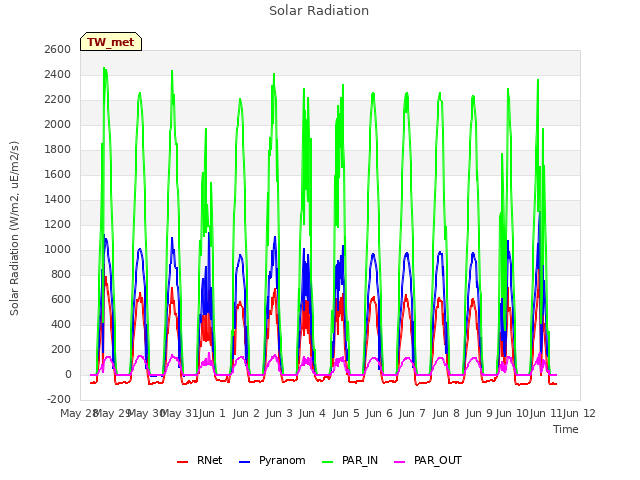Image resolution: width=640 pixels, height=480 pixels.
Task: Click the Time x-axis label
Action: [566, 429]
